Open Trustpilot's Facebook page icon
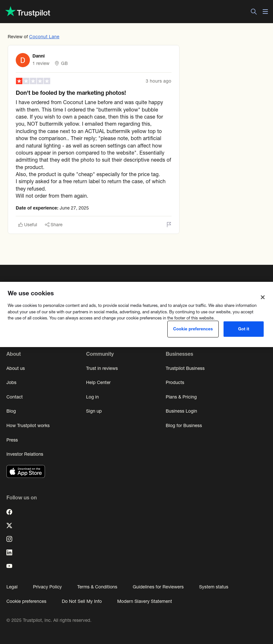The width and height of the screenshot is (273, 644). (x=9, y=512)
